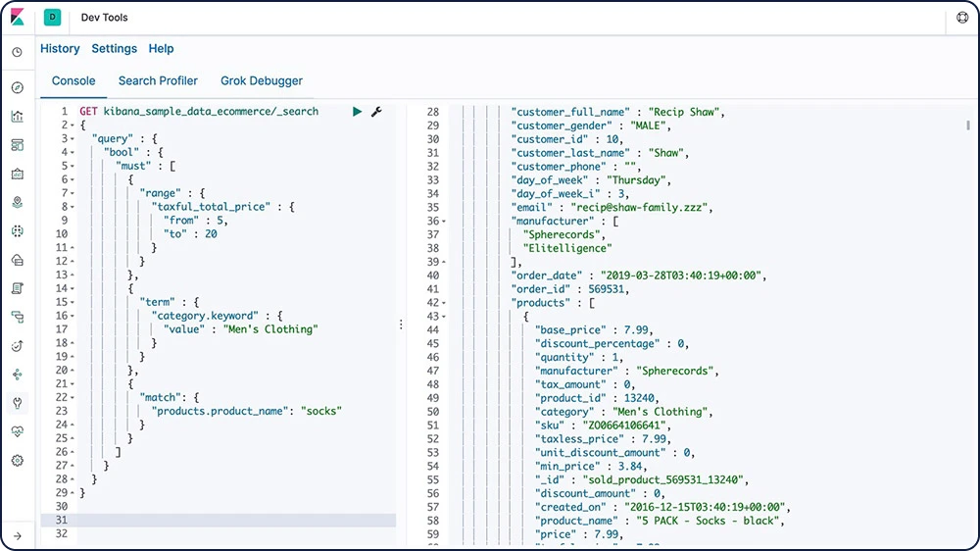
Task: Select Dev Tools wrench icon in sidebar
Action: coord(18,403)
